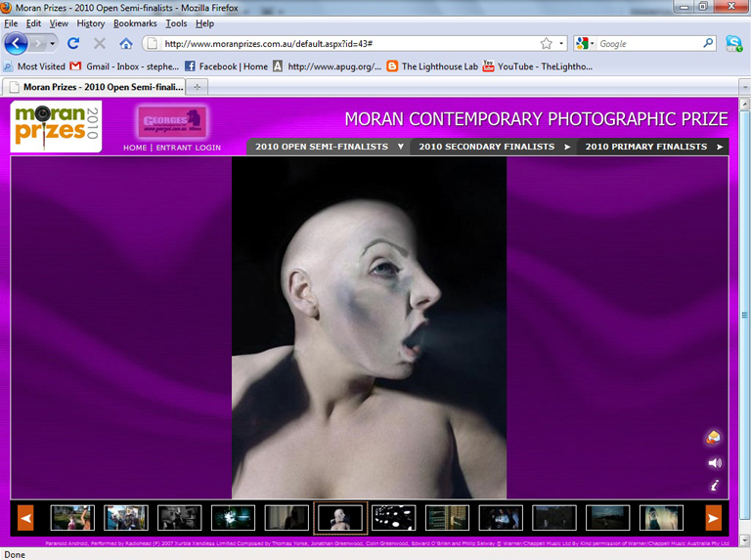Click the page vertical scrollbar handle
Image resolution: width=751 pixels, height=560 pixels.
point(744,315)
